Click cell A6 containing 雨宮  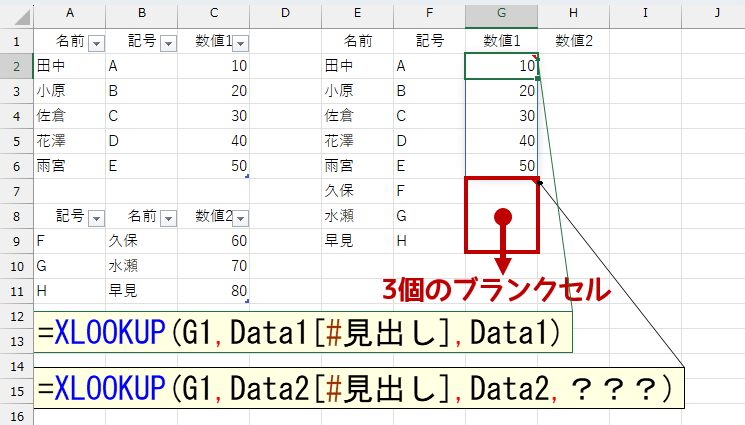tap(70, 166)
